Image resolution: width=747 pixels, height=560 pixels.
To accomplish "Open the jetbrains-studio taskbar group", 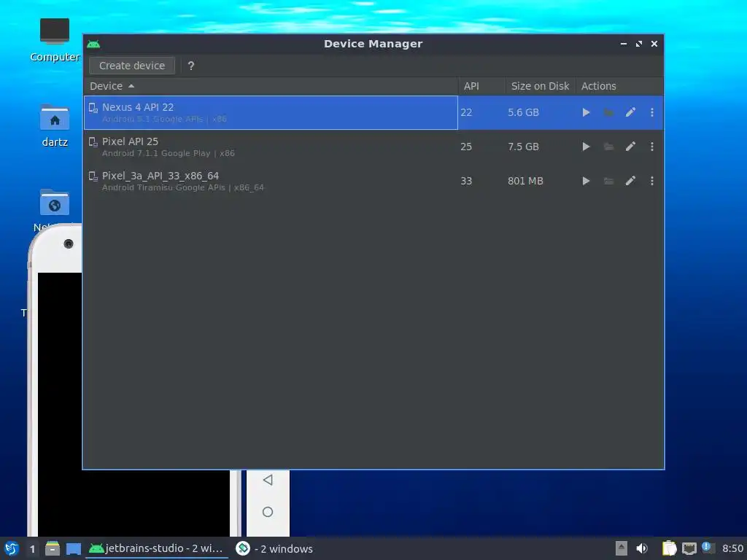I will 156,548.
